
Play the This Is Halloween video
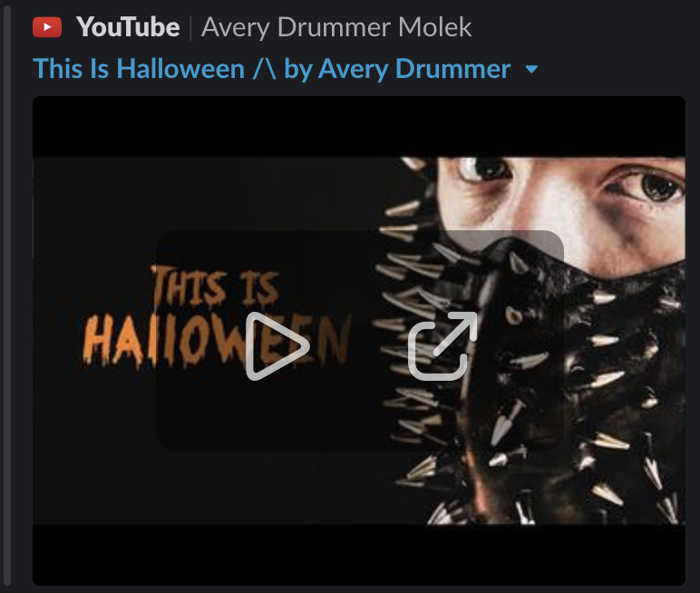coord(277,346)
